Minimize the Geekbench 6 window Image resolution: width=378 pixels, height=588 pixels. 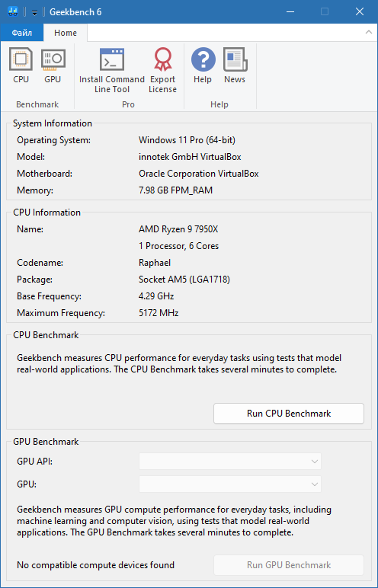290,11
